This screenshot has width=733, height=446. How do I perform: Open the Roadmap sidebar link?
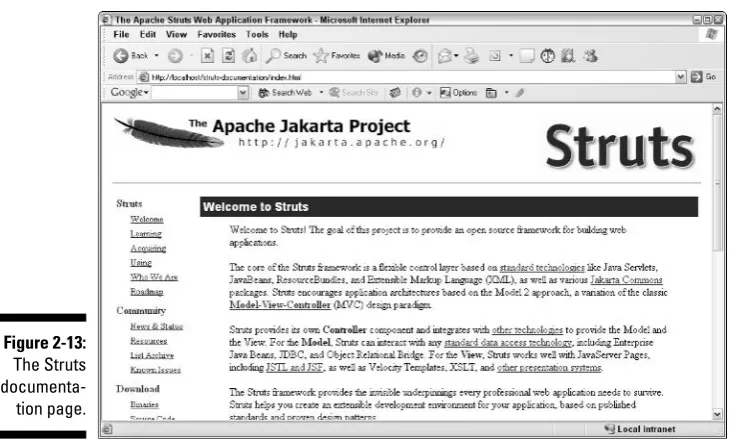click(147, 292)
